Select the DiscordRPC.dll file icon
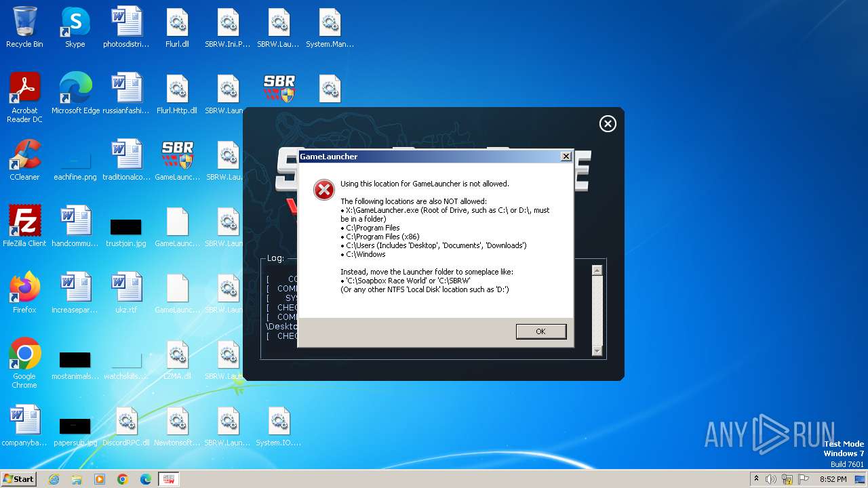 [126, 426]
